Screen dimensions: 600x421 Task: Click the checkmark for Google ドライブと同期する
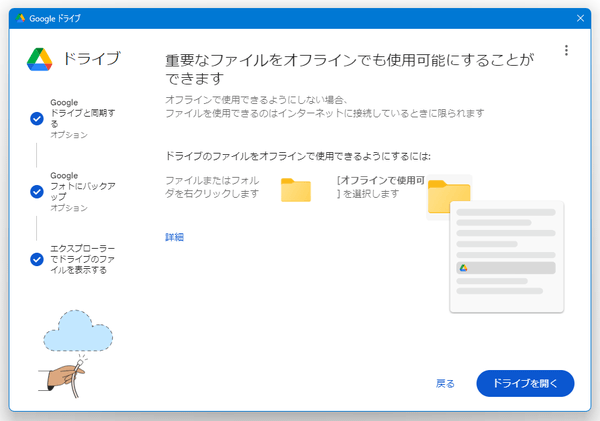[x=37, y=119]
